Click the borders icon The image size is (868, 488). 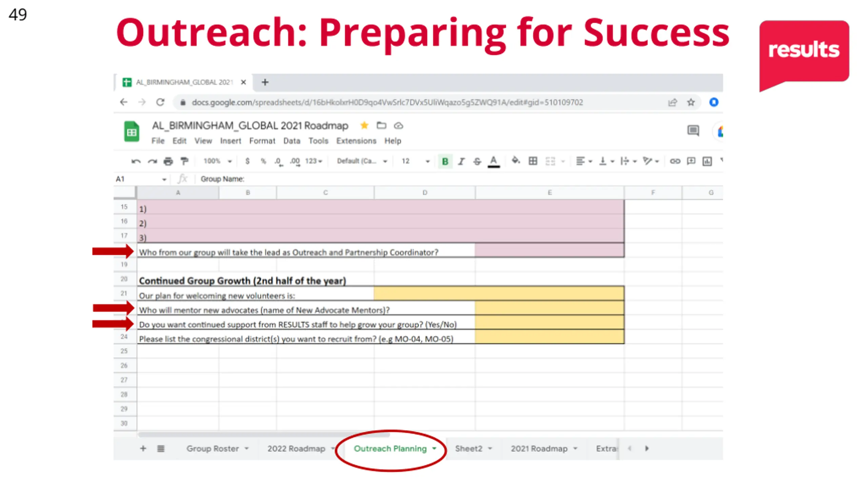click(533, 161)
